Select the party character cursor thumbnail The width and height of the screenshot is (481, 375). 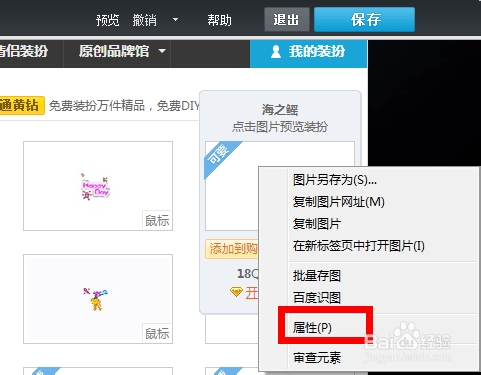[x=98, y=299]
